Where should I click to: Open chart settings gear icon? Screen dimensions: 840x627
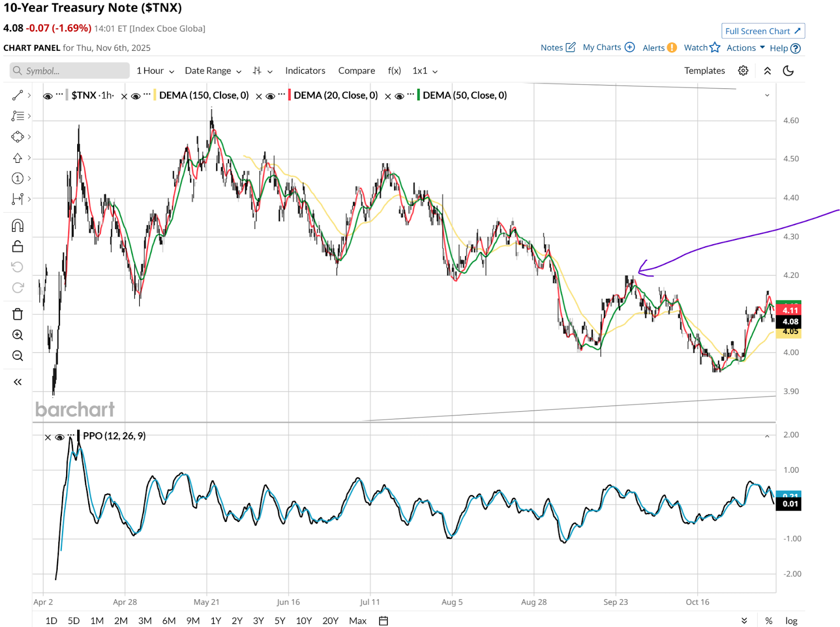click(743, 71)
